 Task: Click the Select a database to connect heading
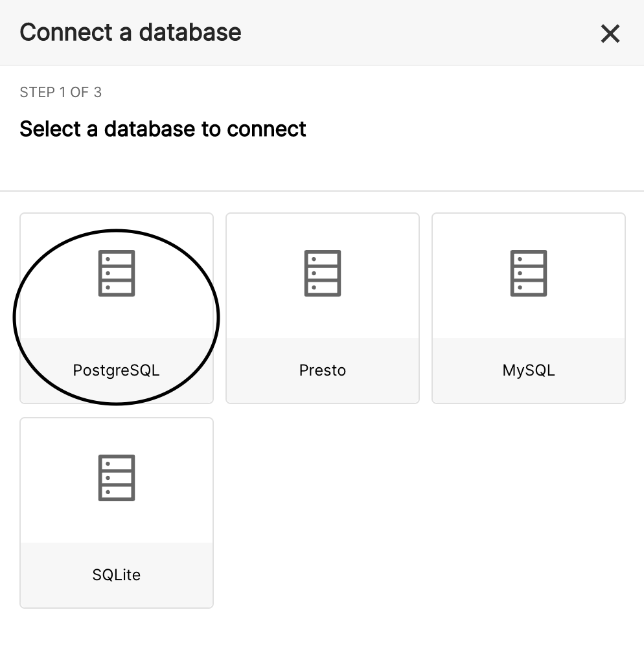pos(163,129)
